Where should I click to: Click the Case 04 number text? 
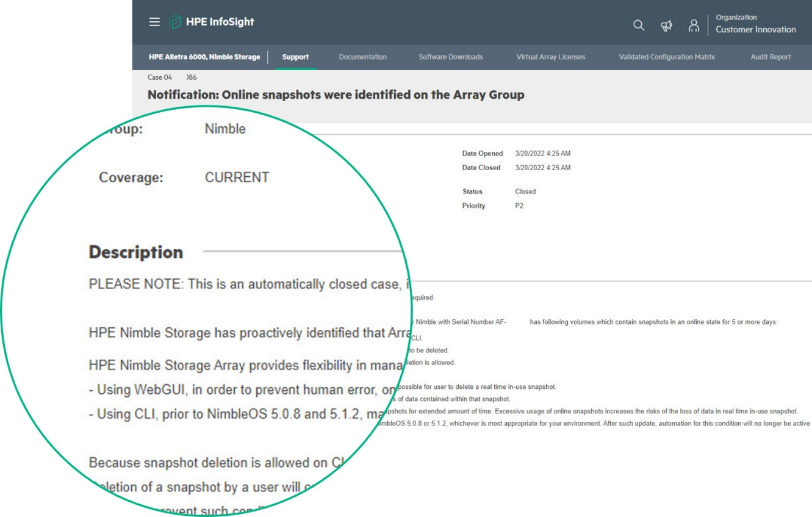(172, 77)
